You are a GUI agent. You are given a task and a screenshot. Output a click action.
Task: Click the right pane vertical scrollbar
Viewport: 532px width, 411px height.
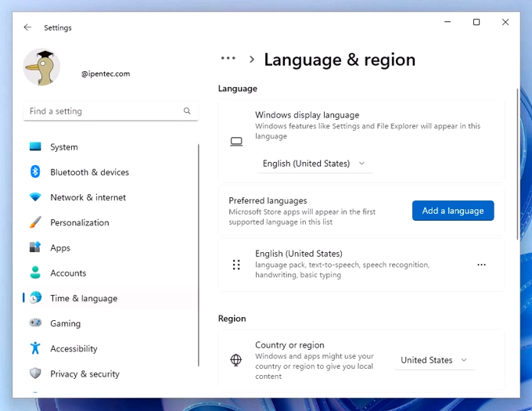click(517, 164)
